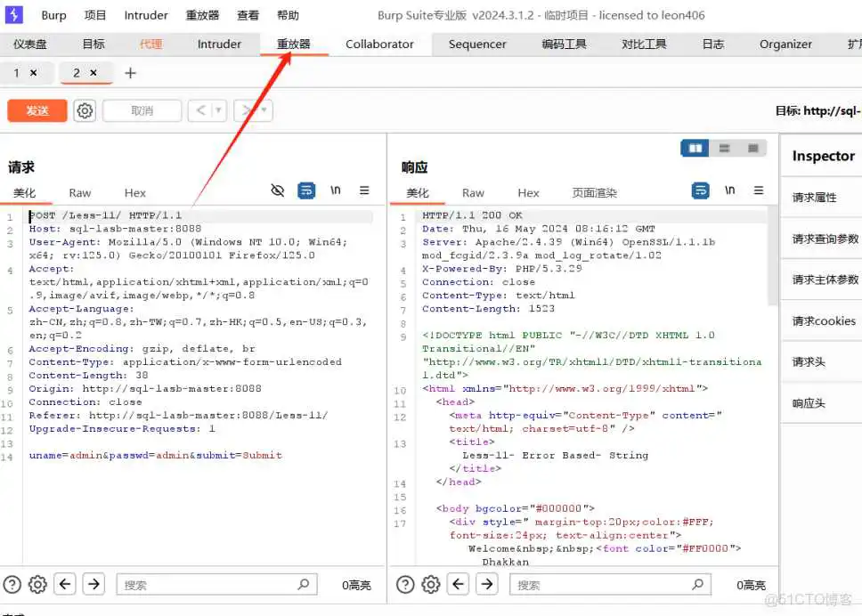Viewport: 862px width, 616px height.
Task: Expand Inspector 请求头 section
Action: 821,362
